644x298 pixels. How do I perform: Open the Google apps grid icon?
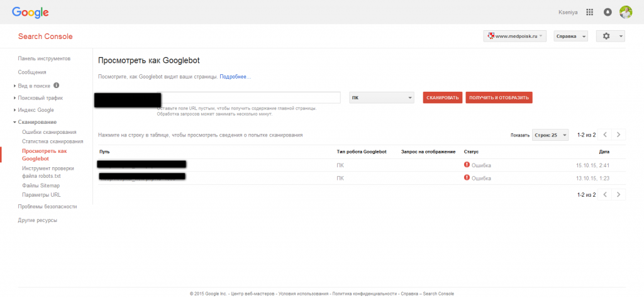point(589,13)
